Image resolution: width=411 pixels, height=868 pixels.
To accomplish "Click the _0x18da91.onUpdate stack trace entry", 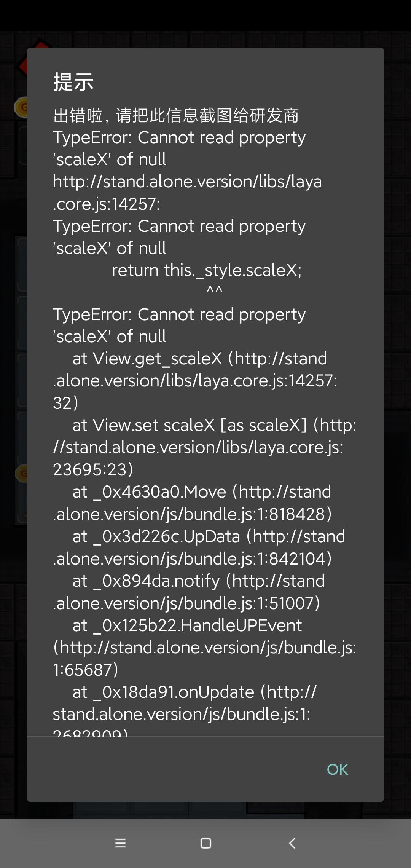I will 194,692.
